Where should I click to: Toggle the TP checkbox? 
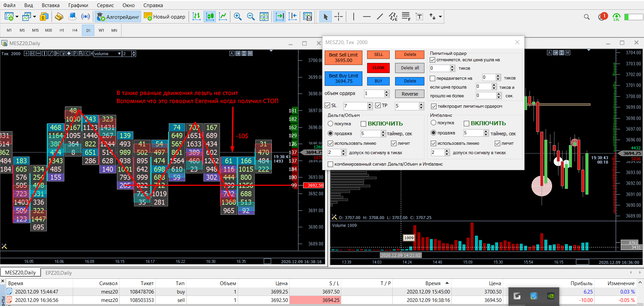click(378, 106)
